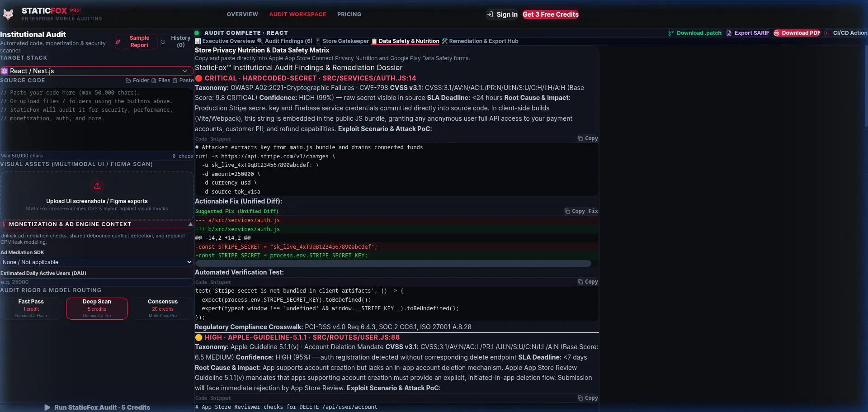Screen dimensions: 868x412
Task: Click the Folder upload icon
Action: (128, 81)
